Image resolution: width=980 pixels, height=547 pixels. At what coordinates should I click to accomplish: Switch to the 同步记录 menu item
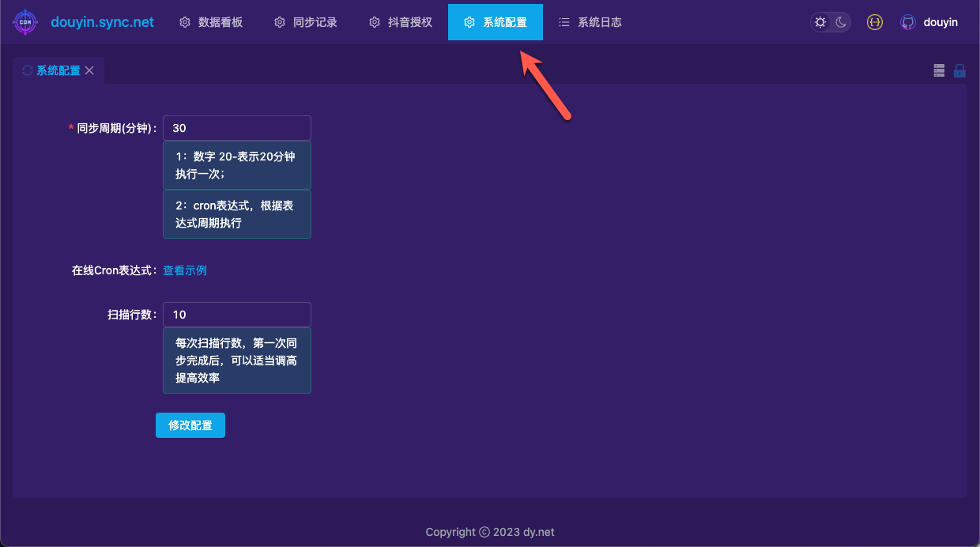point(313,22)
